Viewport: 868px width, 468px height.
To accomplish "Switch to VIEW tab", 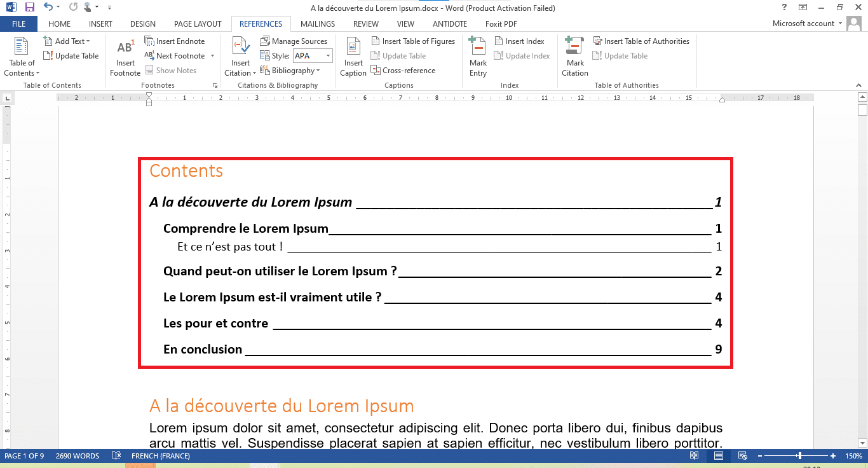I will (405, 24).
